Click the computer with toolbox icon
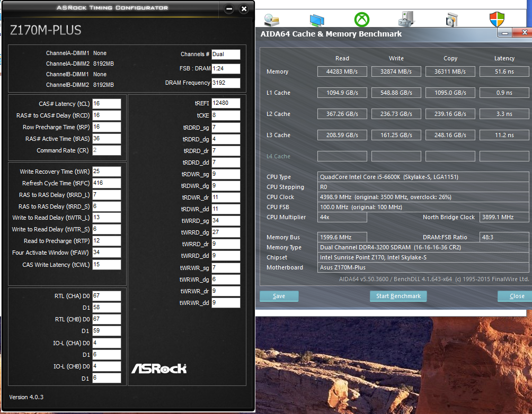 tap(406, 20)
